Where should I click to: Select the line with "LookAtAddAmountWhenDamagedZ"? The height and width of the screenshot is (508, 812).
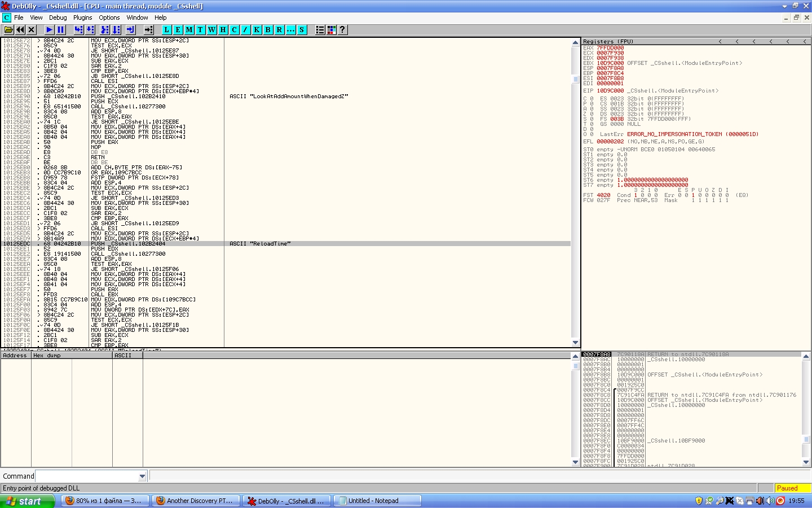coord(286,97)
